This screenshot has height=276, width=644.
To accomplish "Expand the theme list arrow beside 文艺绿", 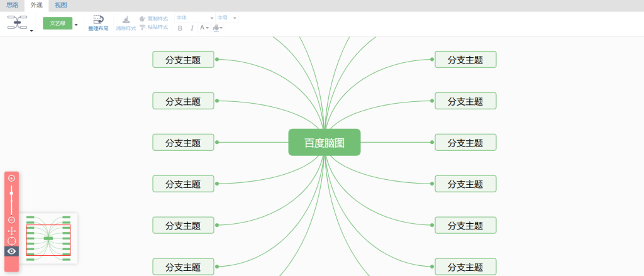I will pyautogui.click(x=76, y=25).
